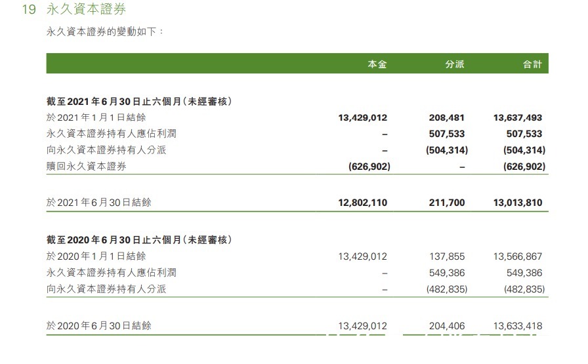
Task: Select the total 13,637,493
Action: (518, 117)
